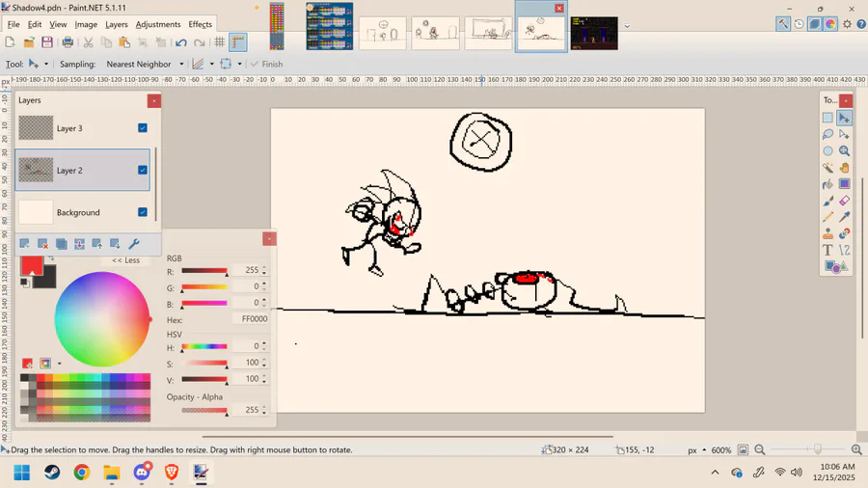Click zoom in magnifier in status bar
The image size is (868, 488).
click(x=856, y=449)
